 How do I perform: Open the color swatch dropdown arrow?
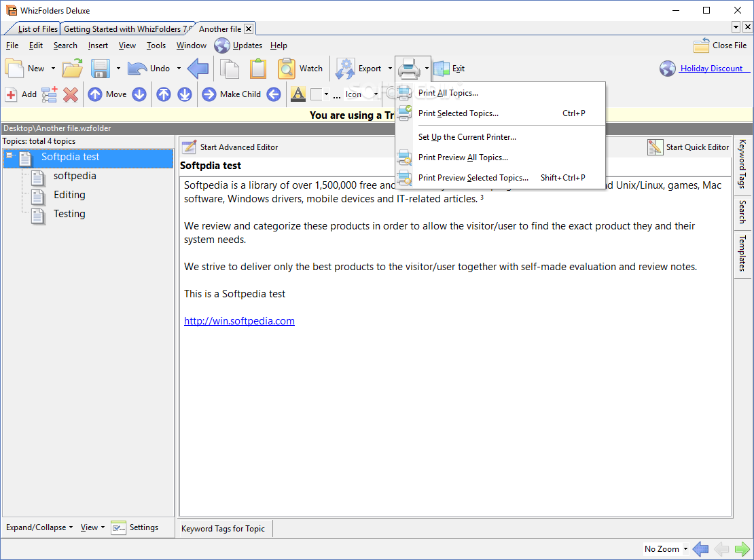coord(326,94)
